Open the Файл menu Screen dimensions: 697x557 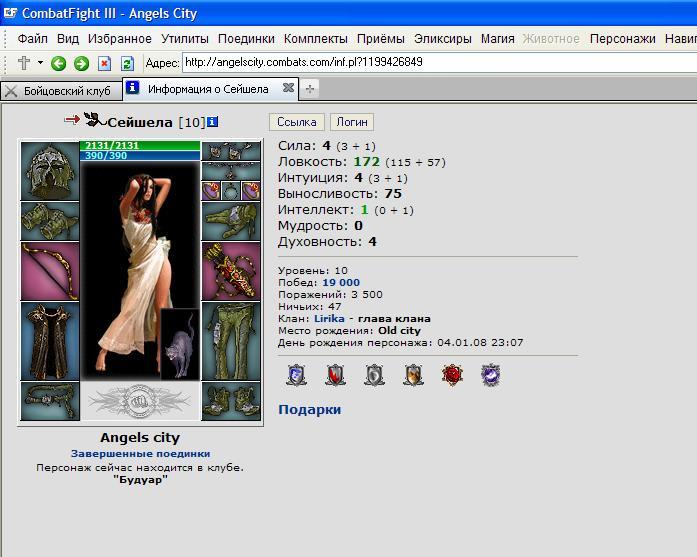pyautogui.click(x=32, y=39)
